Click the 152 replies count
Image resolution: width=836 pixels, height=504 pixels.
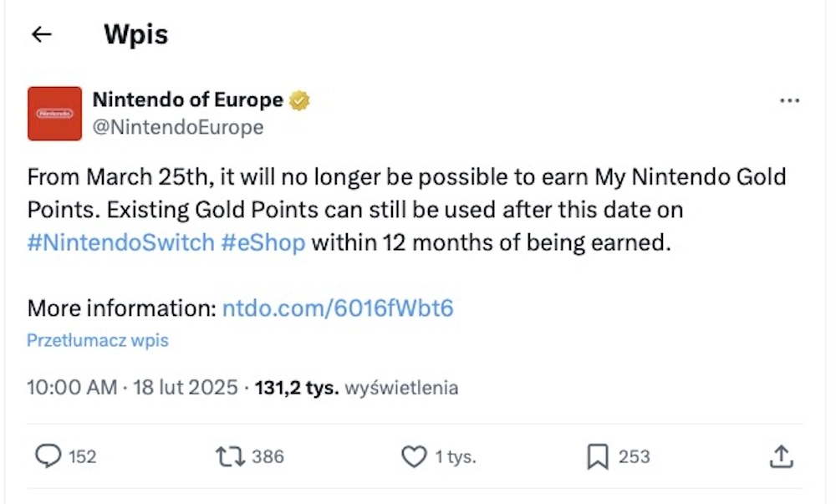tap(83, 456)
